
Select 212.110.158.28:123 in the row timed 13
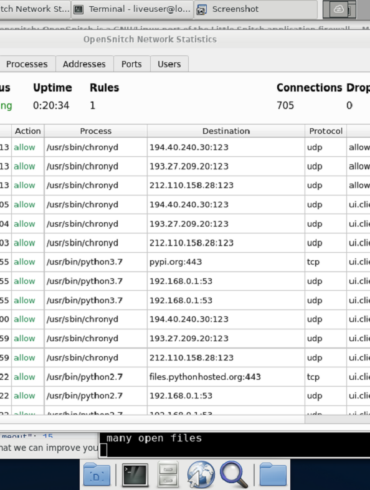click(x=191, y=185)
